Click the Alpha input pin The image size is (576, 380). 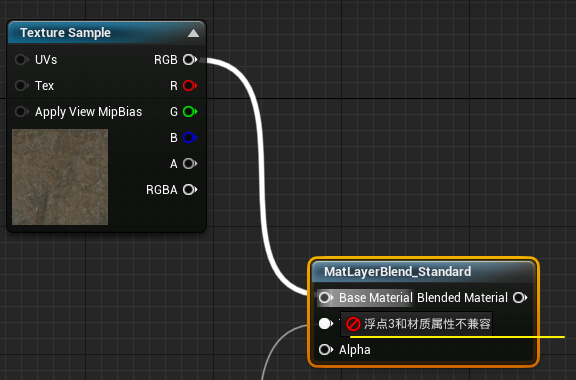tap(325, 349)
